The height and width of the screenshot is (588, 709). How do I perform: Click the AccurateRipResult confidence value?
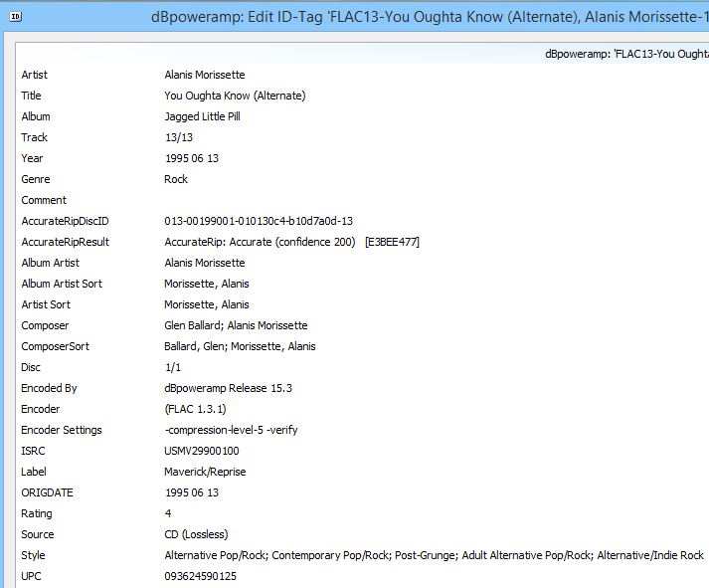point(260,242)
